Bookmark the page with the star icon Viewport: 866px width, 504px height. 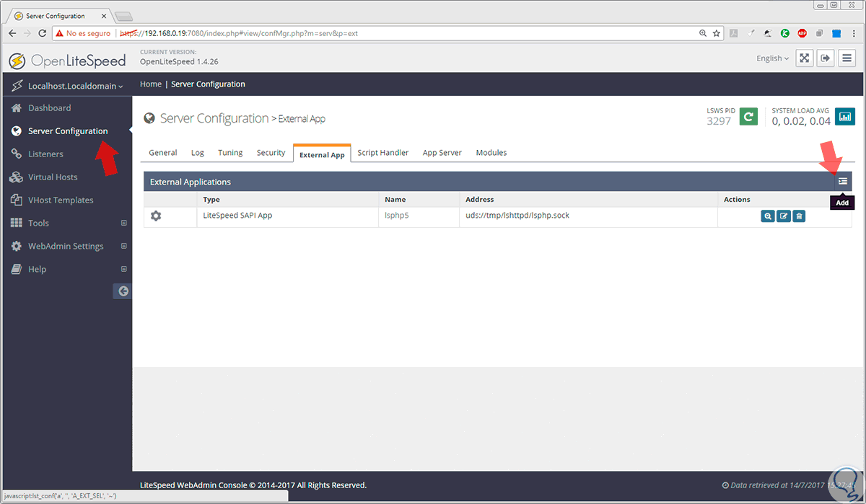(x=717, y=33)
